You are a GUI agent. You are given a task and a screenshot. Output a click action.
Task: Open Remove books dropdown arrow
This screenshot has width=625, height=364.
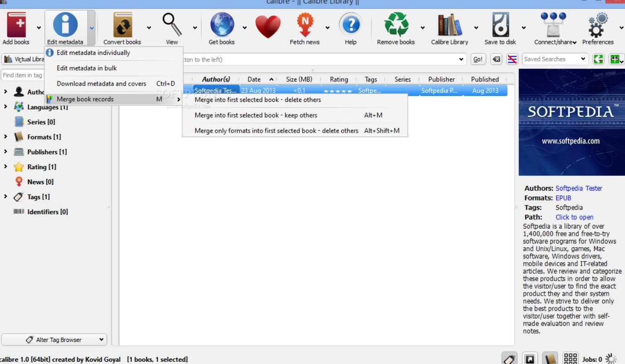point(422,28)
